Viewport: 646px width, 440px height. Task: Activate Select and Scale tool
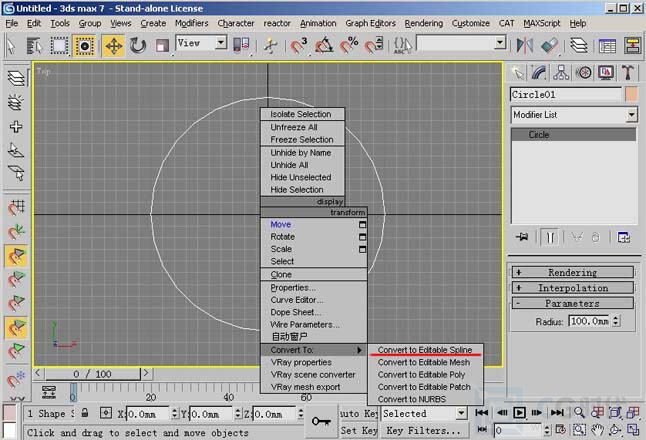pos(162,45)
